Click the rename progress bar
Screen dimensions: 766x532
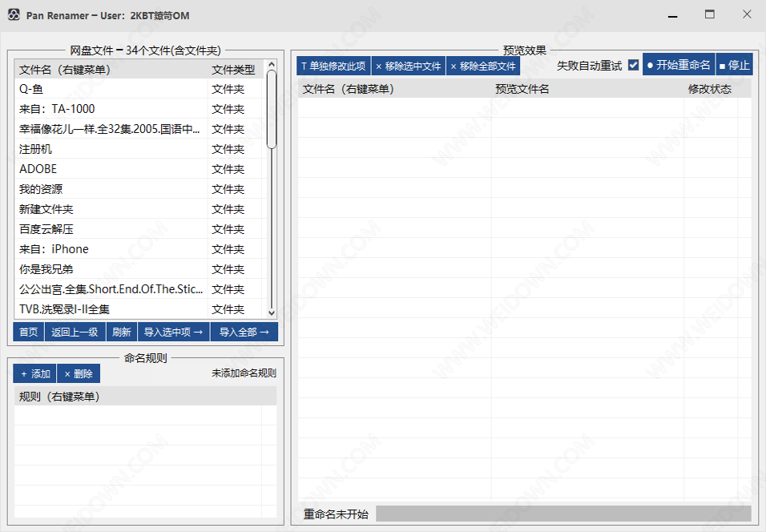pos(563,514)
